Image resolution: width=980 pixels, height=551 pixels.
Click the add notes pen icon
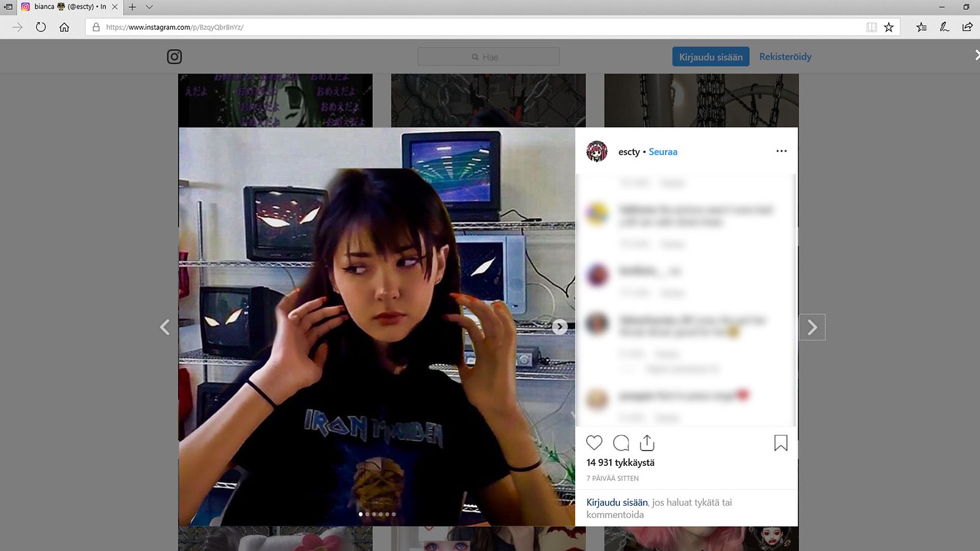[x=944, y=27]
